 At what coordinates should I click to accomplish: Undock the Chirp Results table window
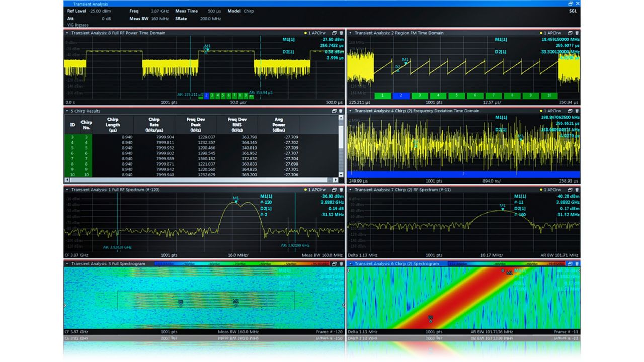[x=335, y=111]
